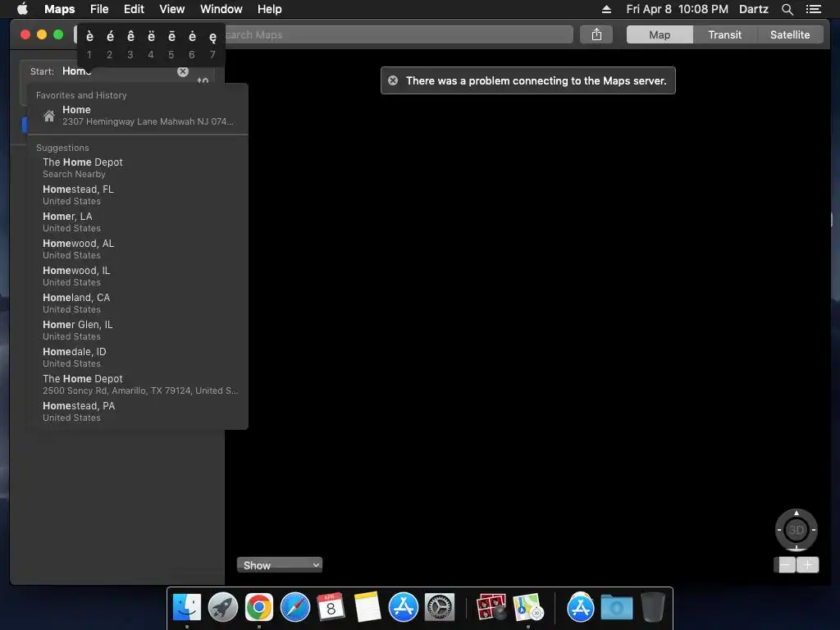Swap start and end with the arrows icon
The image size is (840, 630).
click(x=203, y=81)
